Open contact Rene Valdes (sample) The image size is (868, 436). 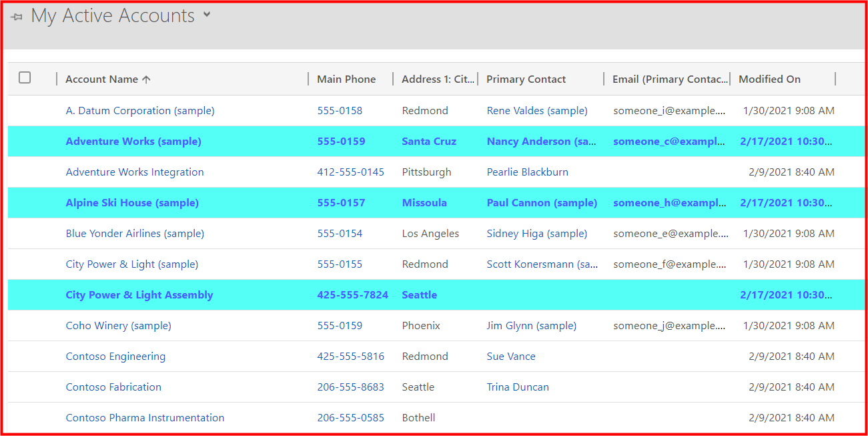pos(537,111)
